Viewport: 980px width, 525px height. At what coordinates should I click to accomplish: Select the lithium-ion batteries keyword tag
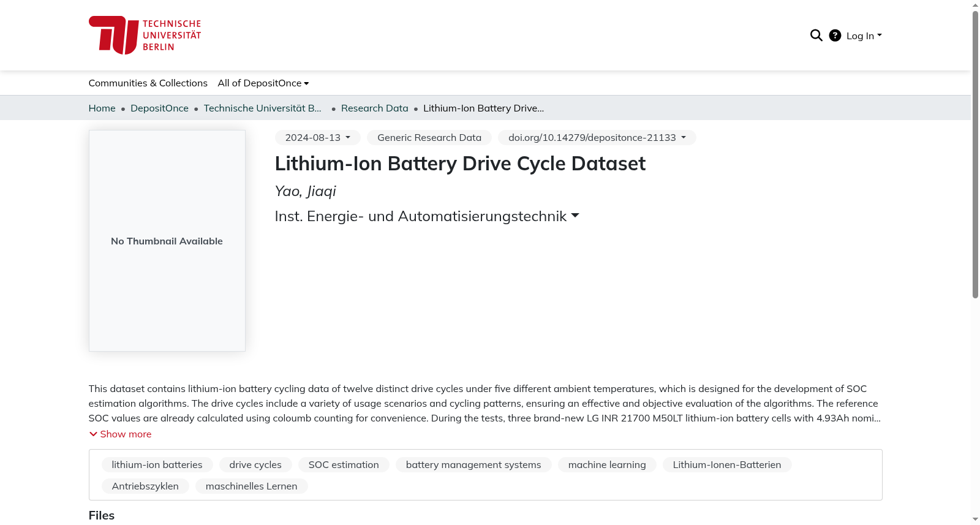click(x=157, y=465)
